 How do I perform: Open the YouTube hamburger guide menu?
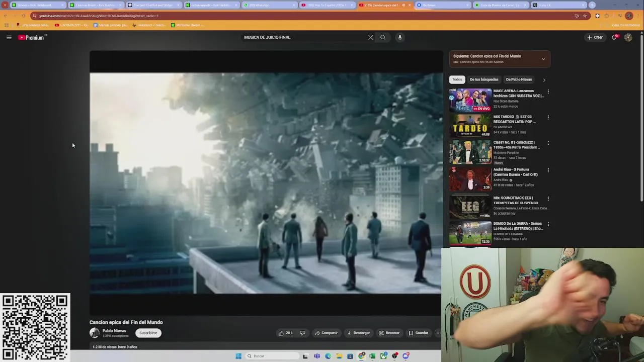pos(9,37)
